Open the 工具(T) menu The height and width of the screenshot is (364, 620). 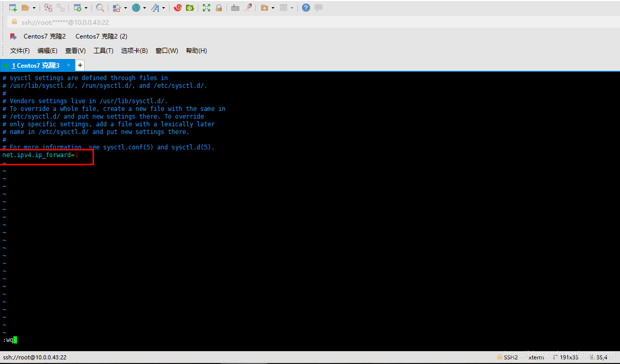pos(103,51)
